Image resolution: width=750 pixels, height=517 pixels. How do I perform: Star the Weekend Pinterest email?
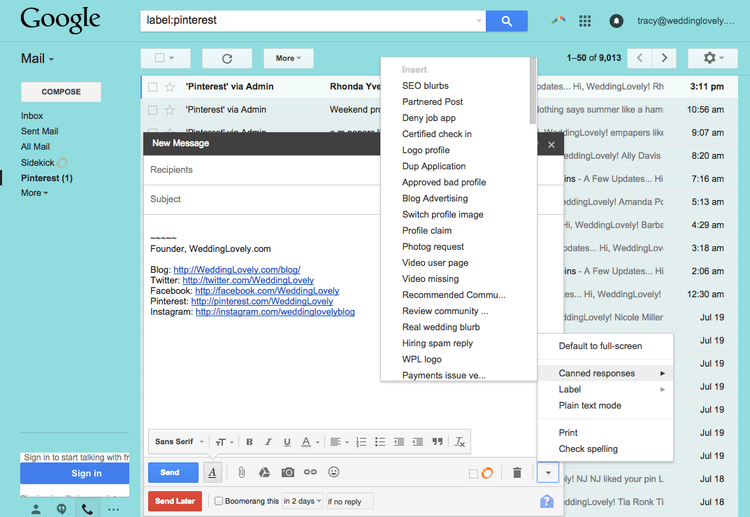tap(169, 110)
